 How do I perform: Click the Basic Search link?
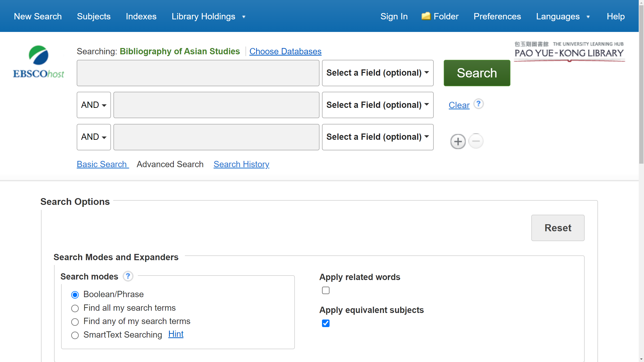coord(103,164)
